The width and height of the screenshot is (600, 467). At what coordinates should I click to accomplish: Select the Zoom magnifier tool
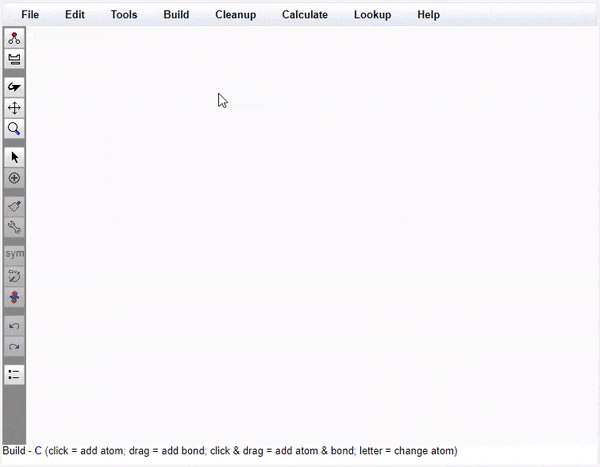(14, 129)
